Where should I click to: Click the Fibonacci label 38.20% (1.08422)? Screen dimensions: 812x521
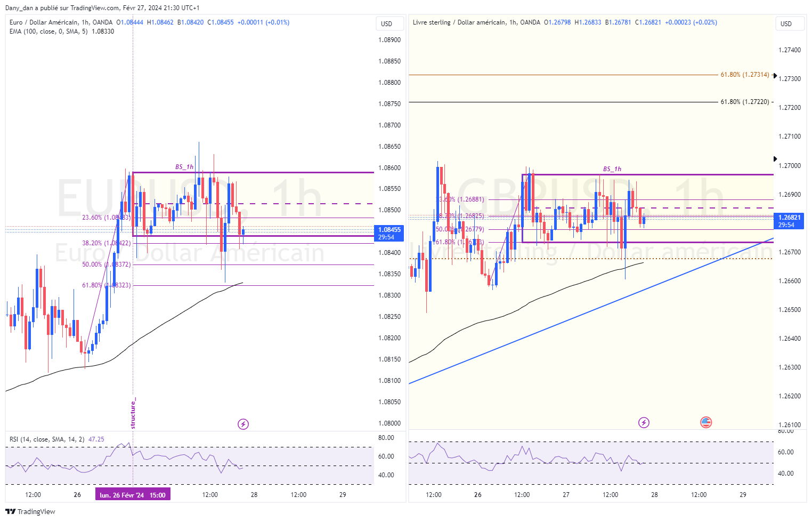(x=106, y=243)
